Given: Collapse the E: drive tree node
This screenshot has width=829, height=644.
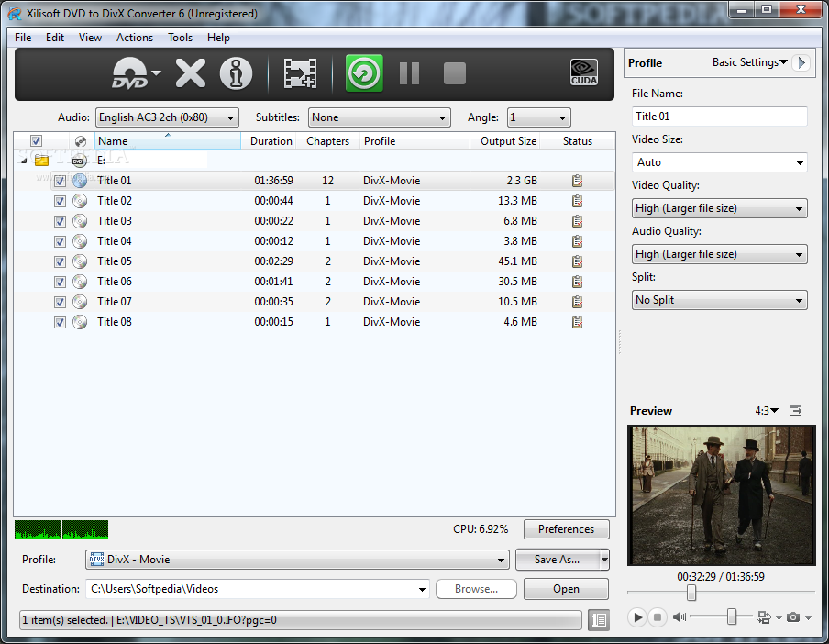Looking at the screenshot, I should point(23,161).
